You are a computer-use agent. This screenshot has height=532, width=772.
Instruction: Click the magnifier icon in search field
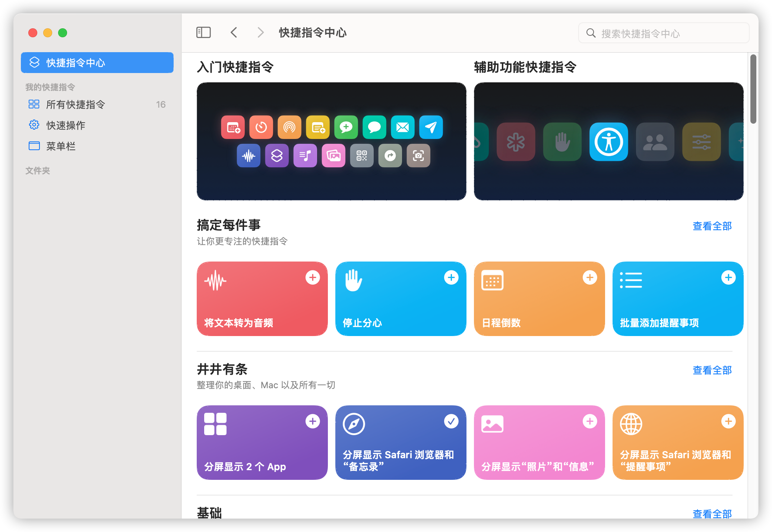[x=591, y=33]
